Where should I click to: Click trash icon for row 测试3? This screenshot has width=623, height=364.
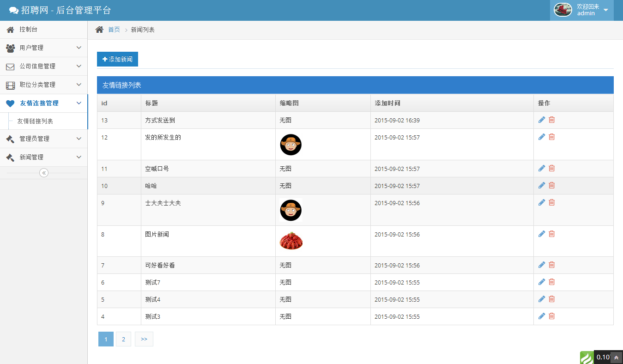coord(551,316)
